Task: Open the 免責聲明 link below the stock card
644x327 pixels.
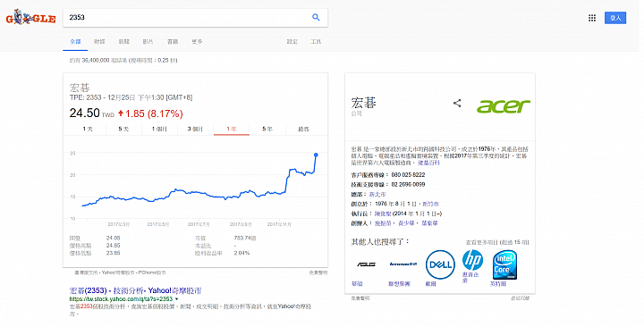Action: [x=318, y=272]
